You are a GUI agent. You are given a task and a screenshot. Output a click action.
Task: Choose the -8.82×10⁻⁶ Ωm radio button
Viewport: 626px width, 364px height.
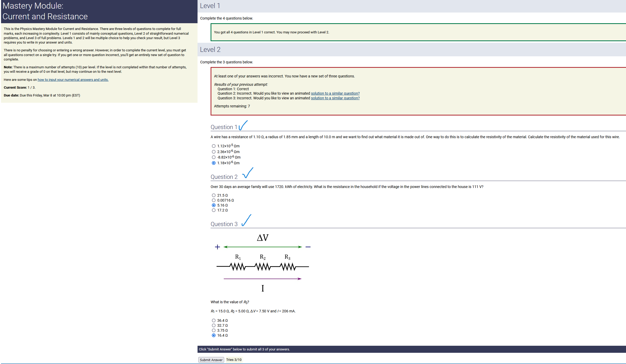pyautogui.click(x=214, y=157)
